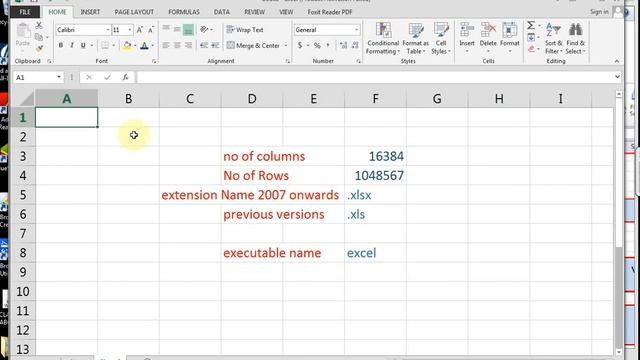Click the Insert Function fx icon
Viewport: 640px width, 360px height.
click(125, 77)
